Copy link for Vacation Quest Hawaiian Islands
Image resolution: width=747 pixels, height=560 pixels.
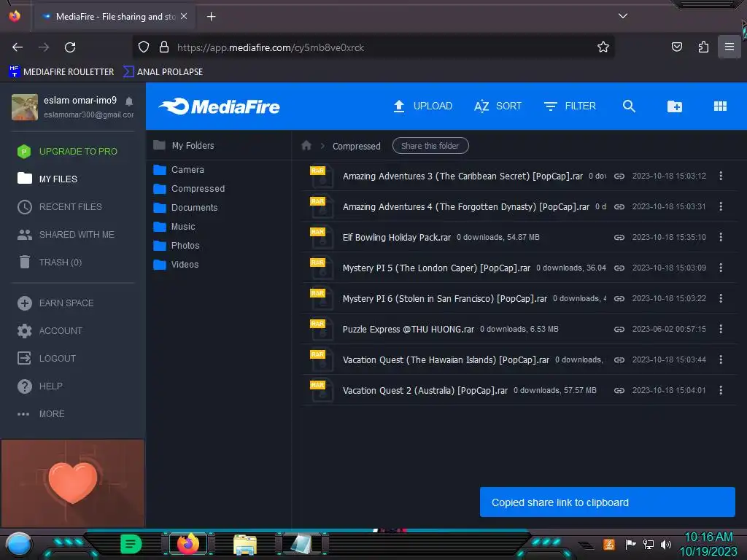tap(619, 360)
